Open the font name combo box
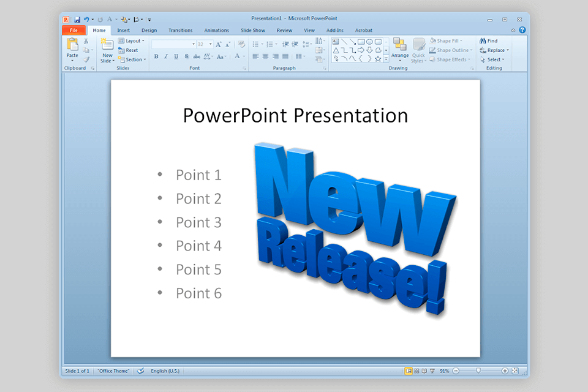This screenshot has height=392, width=588. [x=174, y=44]
